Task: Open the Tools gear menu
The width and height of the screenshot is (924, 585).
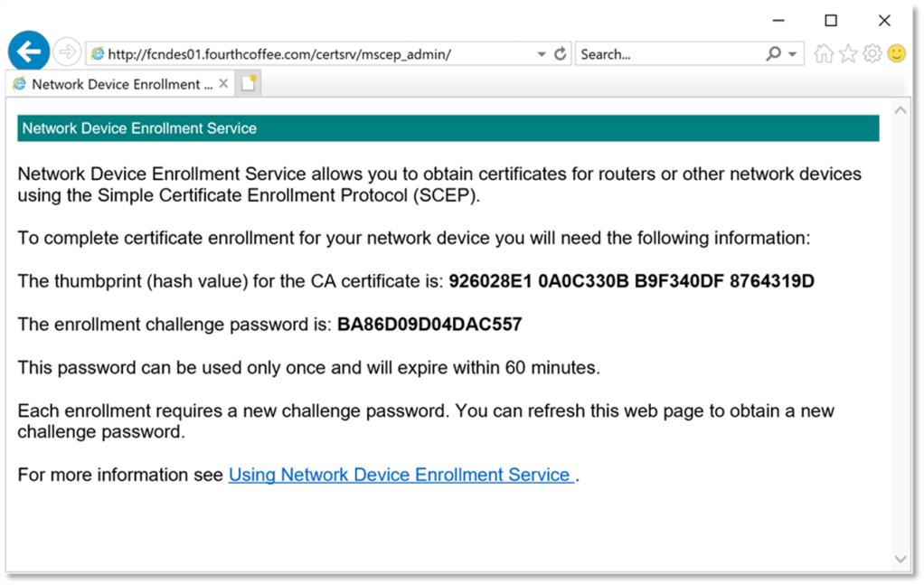Action: coord(872,54)
